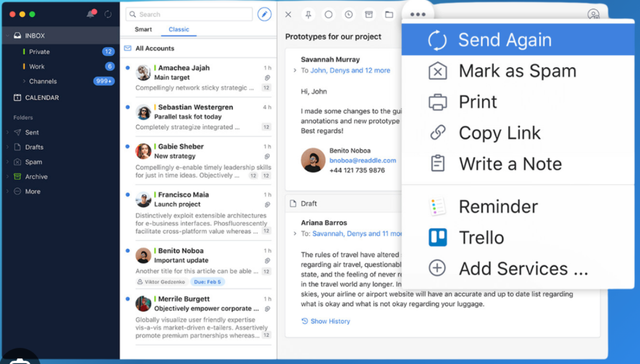Click the snooze clock icon in toolbar
The height and width of the screenshot is (364, 640).
click(x=349, y=15)
